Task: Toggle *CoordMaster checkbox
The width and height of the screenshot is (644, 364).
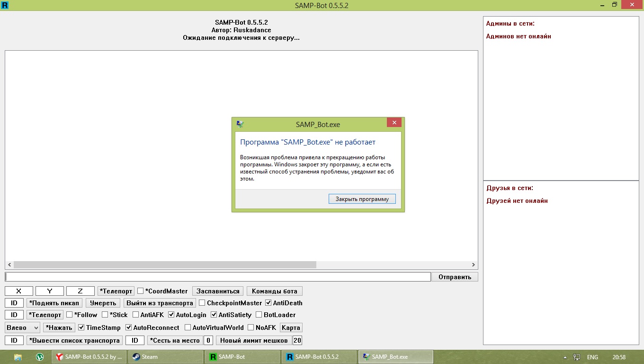Action: pos(141,291)
